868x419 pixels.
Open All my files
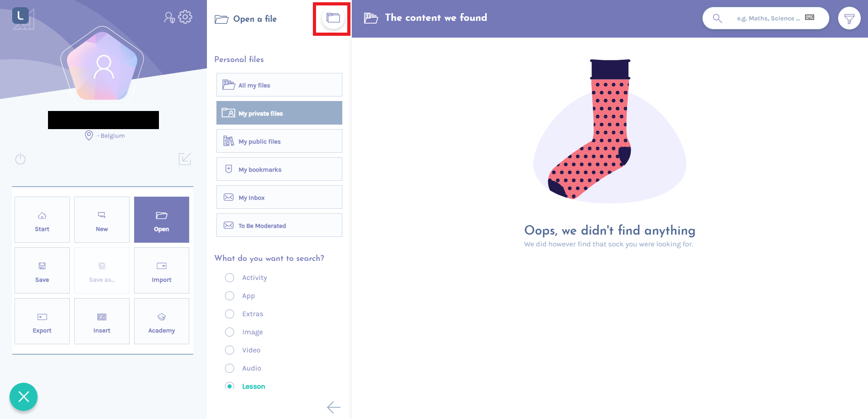[x=279, y=85]
